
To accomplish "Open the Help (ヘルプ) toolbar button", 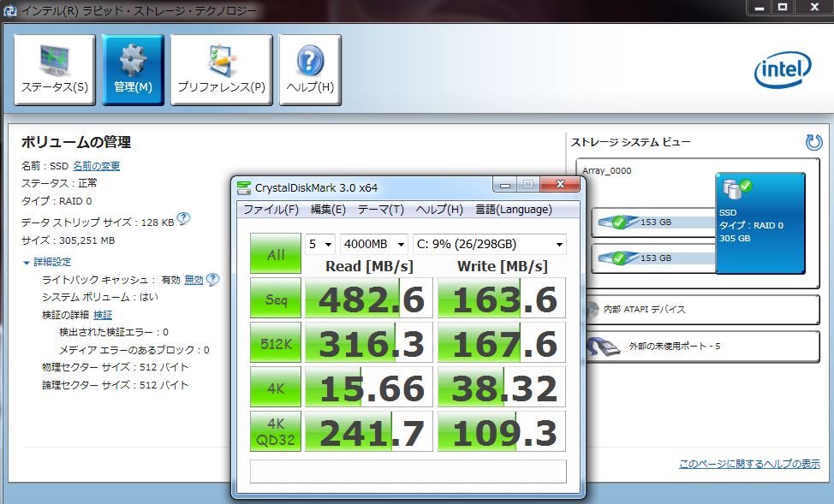I will pyautogui.click(x=310, y=70).
